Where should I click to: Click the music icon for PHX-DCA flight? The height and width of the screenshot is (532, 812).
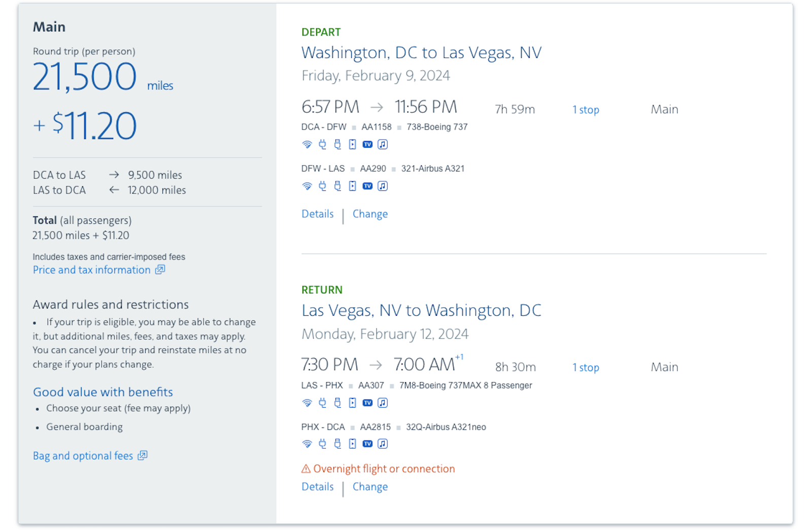383,444
